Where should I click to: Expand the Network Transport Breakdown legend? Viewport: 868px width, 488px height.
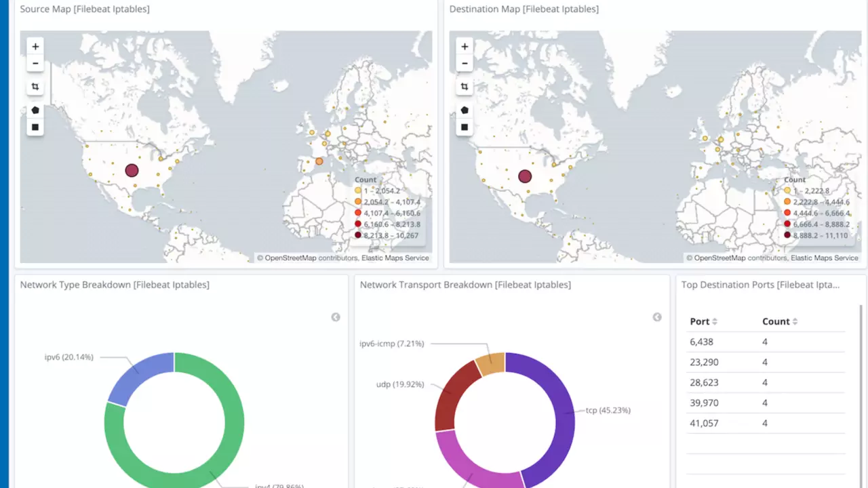[657, 317]
